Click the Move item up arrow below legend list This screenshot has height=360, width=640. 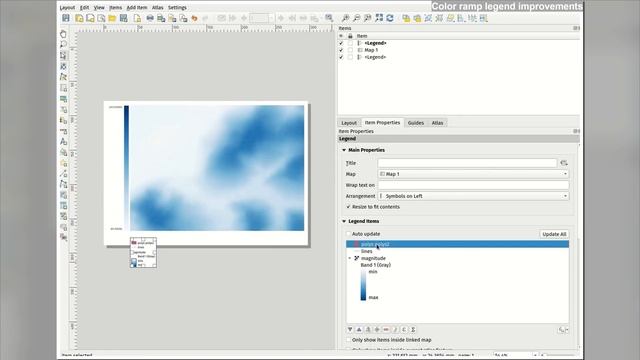pyautogui.click(x=359, y=329)
